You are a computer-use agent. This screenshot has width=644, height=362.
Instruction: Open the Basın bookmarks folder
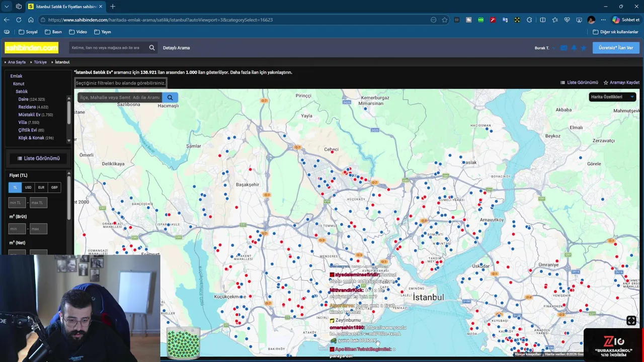point(53,32)
